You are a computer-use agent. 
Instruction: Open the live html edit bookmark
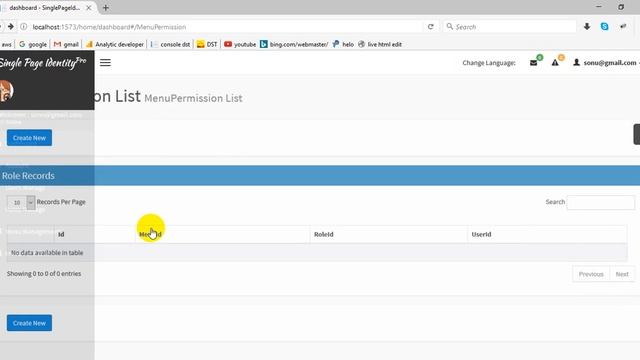[380, 44]
